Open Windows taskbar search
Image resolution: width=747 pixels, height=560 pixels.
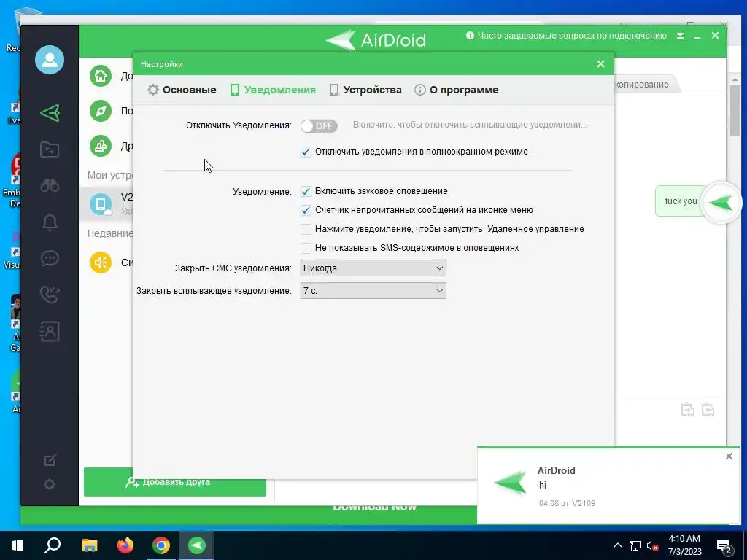(x=53, y=545)
